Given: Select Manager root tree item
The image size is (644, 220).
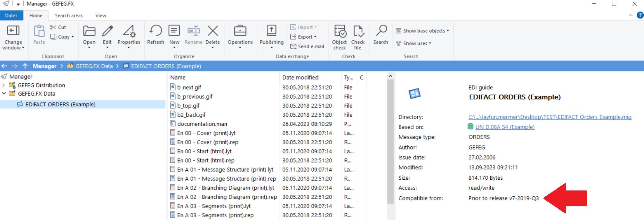Looking at the screenshot, I should point(21,76).
